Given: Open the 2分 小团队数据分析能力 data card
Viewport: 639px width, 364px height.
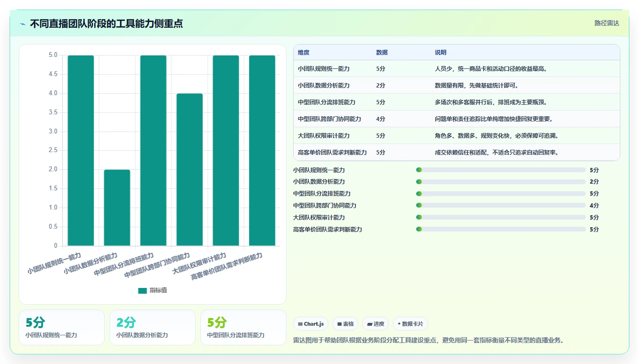Looking at the screenshot, I should pos(153,328).
